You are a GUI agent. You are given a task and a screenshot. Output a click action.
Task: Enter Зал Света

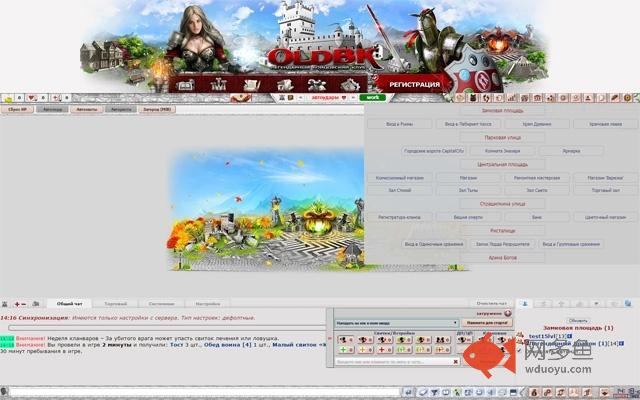click(x=537, y=190)
